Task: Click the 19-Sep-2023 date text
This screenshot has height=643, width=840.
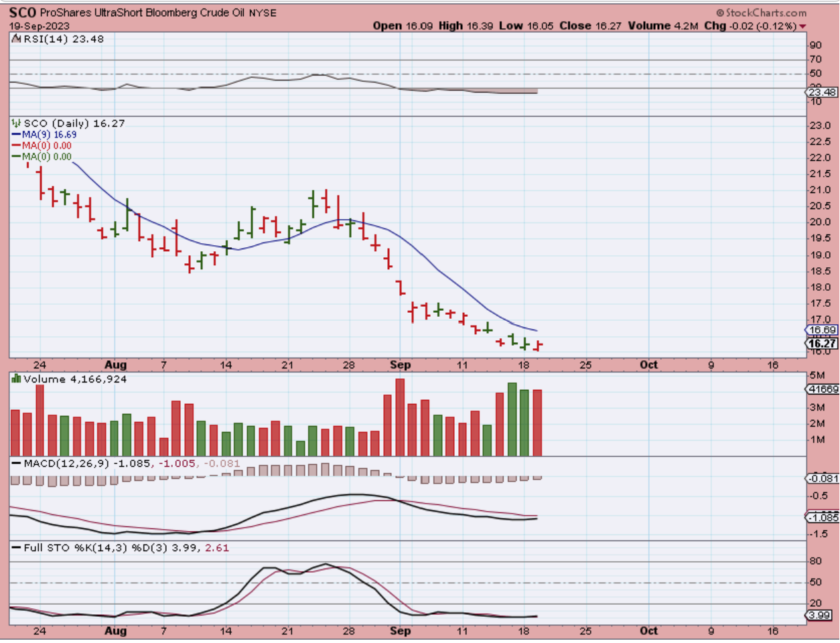Action: point(39,26)
